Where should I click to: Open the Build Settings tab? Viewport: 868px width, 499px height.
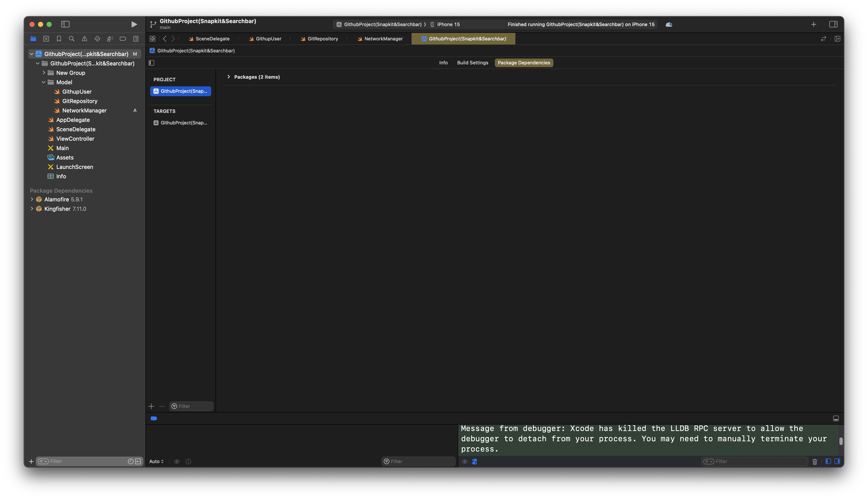(472, 63)
